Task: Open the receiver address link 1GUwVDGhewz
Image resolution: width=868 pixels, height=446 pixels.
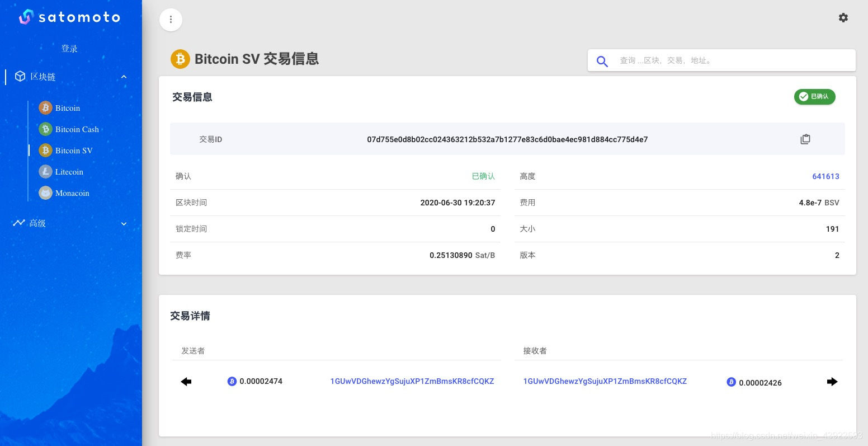Action: [x=605, y=381]
